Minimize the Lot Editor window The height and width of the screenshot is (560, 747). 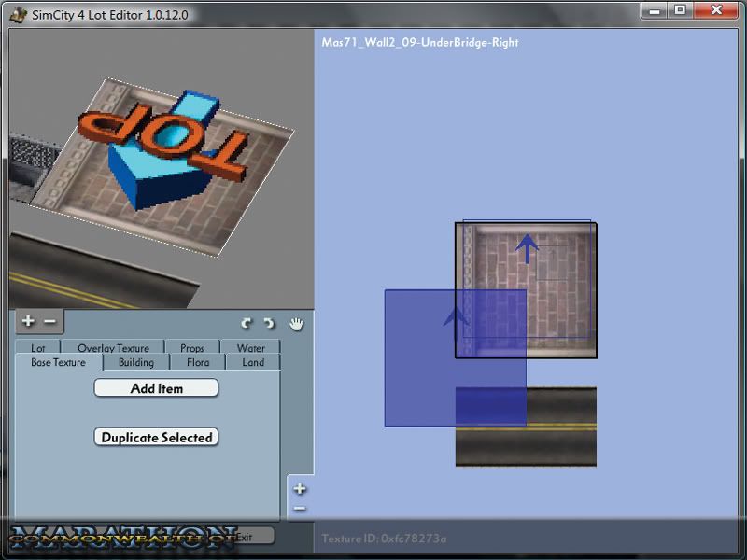click(655, 10)
